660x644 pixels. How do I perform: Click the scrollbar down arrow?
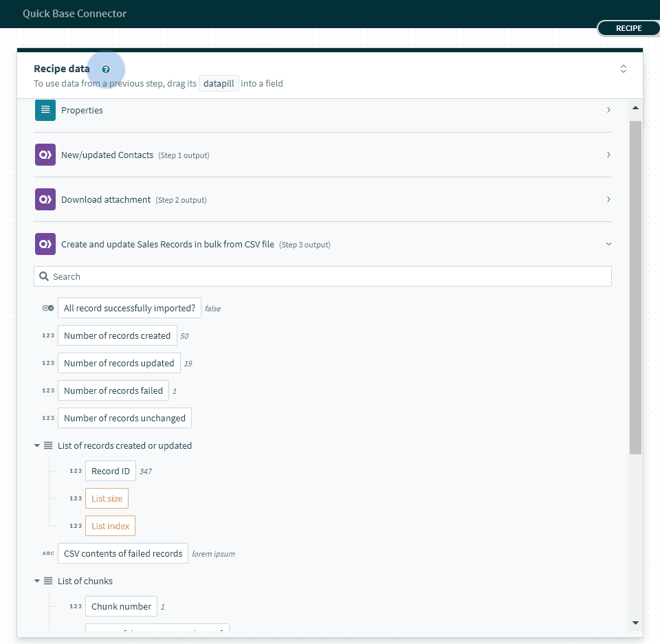(635, 623)
